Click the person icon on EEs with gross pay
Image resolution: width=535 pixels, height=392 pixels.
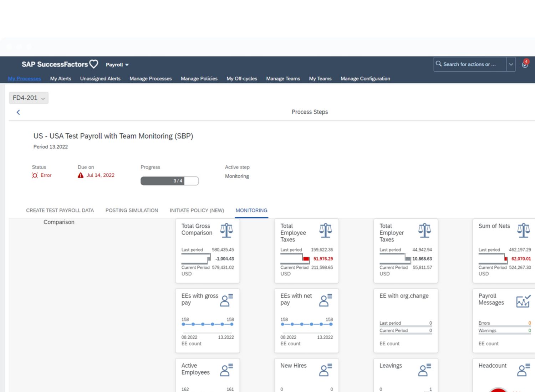point(226,300)
